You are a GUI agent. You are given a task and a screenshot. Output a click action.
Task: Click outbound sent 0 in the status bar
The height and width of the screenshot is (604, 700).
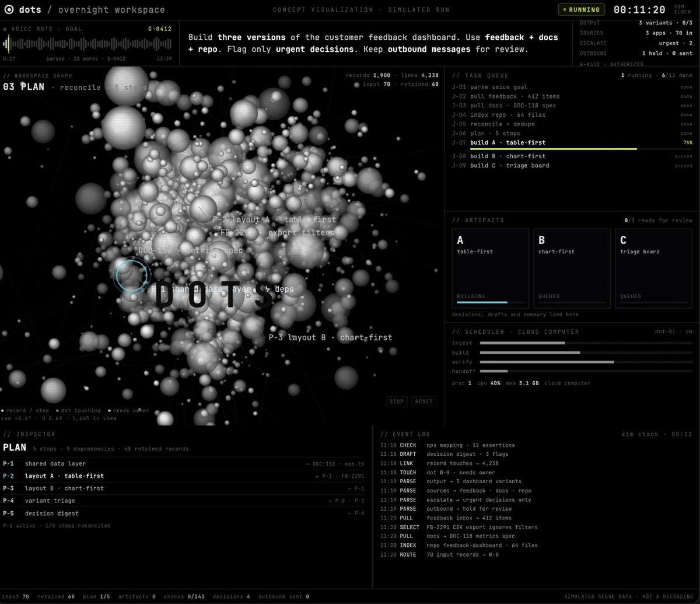pyautogui.click(x=284, y=596)
